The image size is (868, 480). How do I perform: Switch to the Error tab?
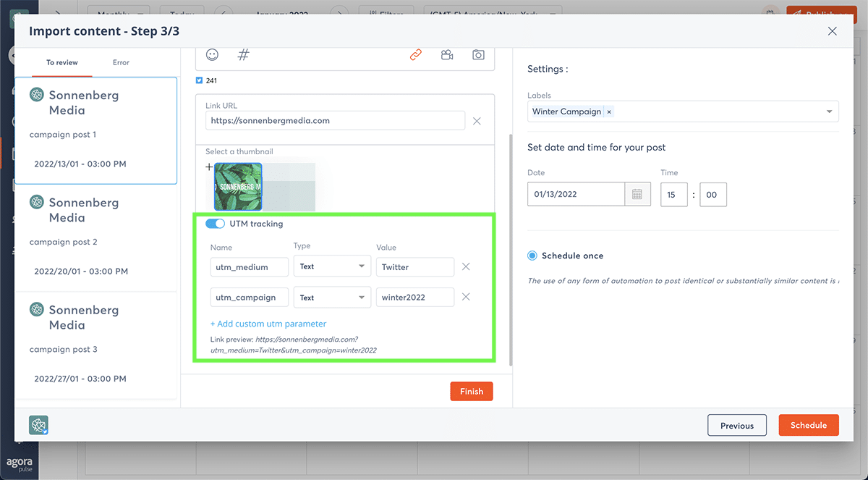click(x=121, y=62)
